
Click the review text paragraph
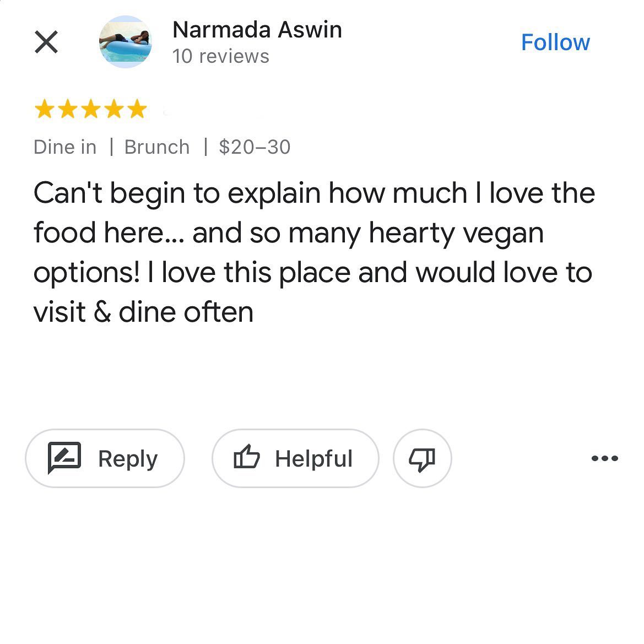314,252
